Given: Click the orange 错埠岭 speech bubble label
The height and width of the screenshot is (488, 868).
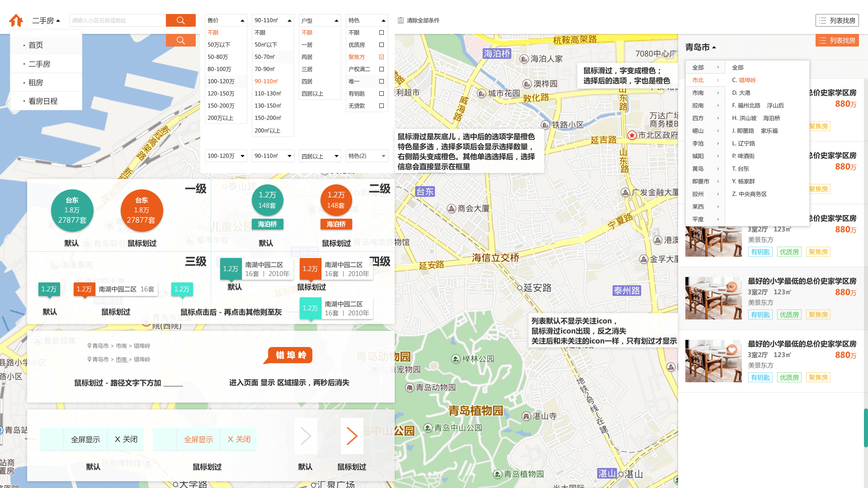Looking at the screenshot, I should tap(291, 355).
